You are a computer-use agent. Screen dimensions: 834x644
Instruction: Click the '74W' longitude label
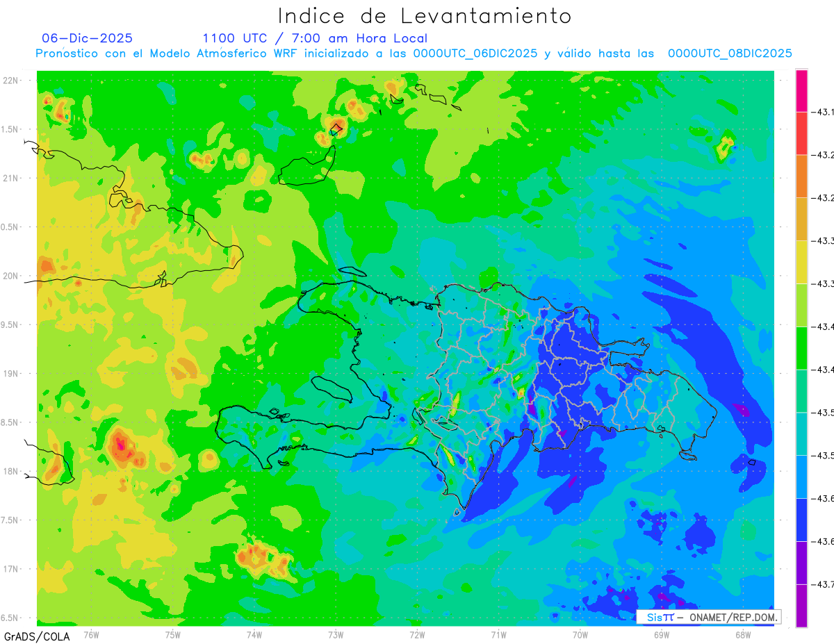[x=254, y=634]
